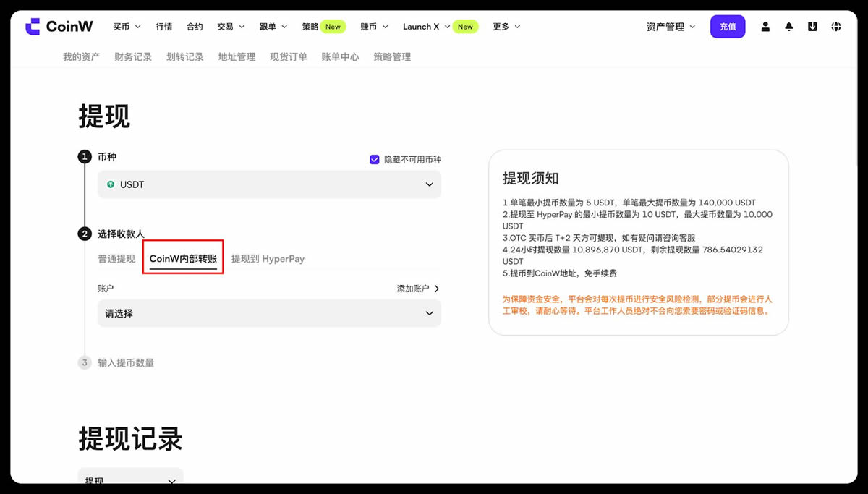Open the user profile icon
Image resolution: width=868 pixels, height=494 pixels.
765,26
